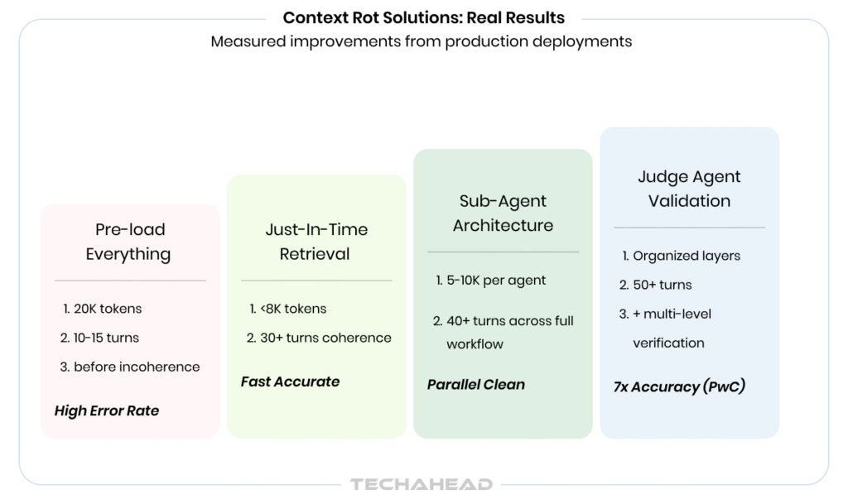Click the "<8K tokens" list item
This screenshot has height=504, width=848.
coord(294,309)
